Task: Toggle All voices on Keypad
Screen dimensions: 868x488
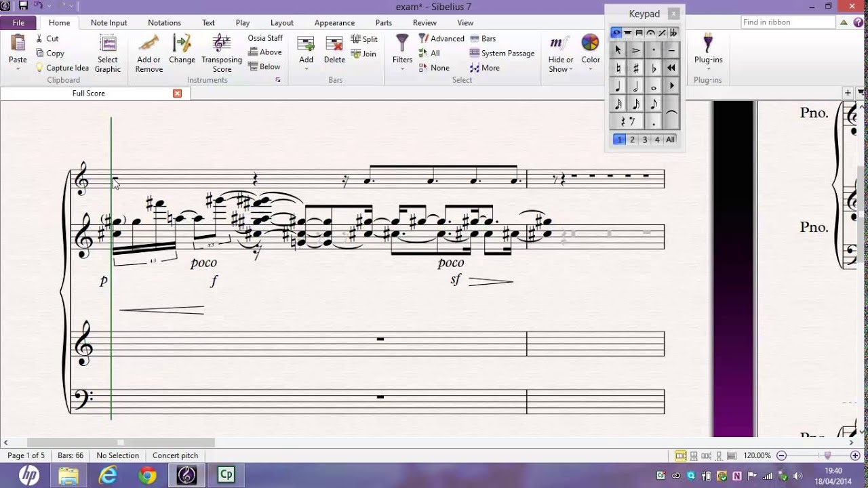Action: [x=670, y=140]
